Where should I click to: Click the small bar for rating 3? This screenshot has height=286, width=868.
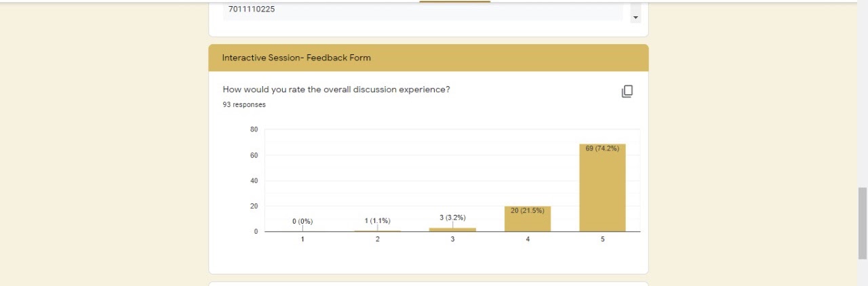pyautogui.click(x=452, y=230)
